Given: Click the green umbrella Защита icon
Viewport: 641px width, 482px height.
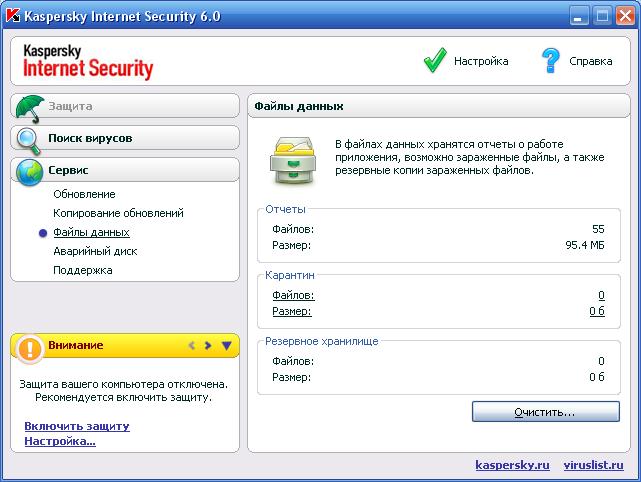Looking at the screenshot, I should coord(29,108).
